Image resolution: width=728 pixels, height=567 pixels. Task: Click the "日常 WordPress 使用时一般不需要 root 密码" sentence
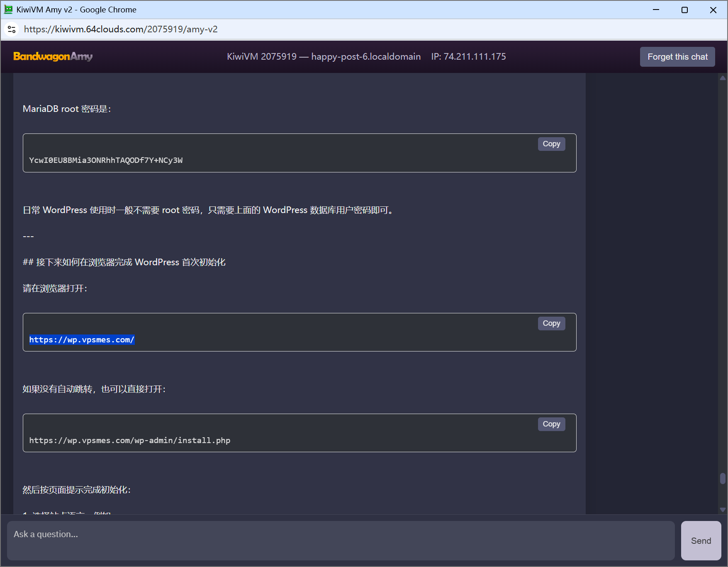111,210
